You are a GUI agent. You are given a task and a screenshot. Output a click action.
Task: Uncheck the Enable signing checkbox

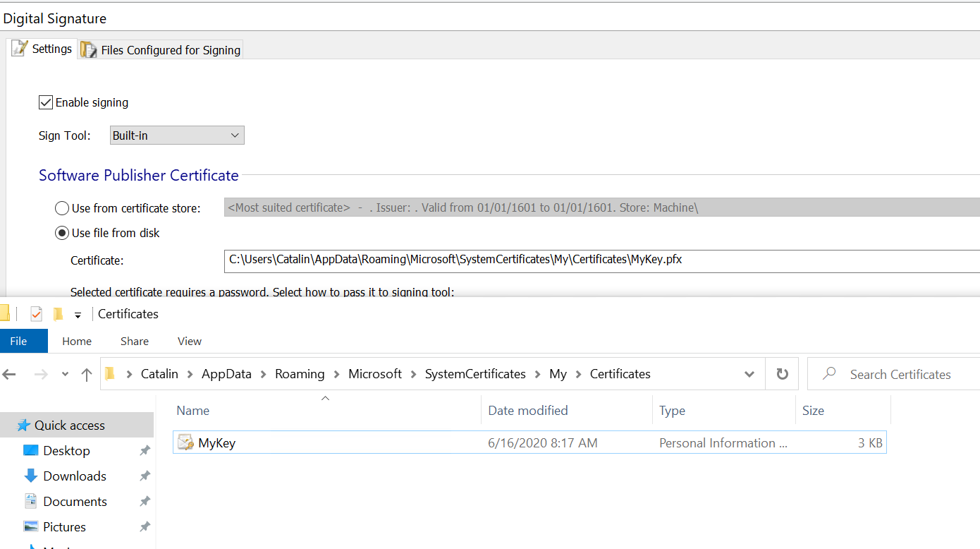click(x=46, y=102)
